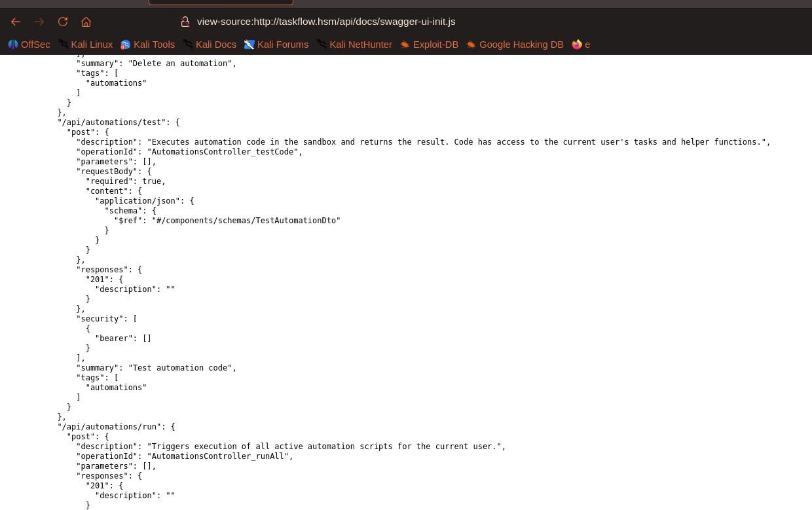Open the OffSec bookmark
Image resolution: width=812 pixels, height=510 pixels.
pyautogui.click(x=29, y=45)
